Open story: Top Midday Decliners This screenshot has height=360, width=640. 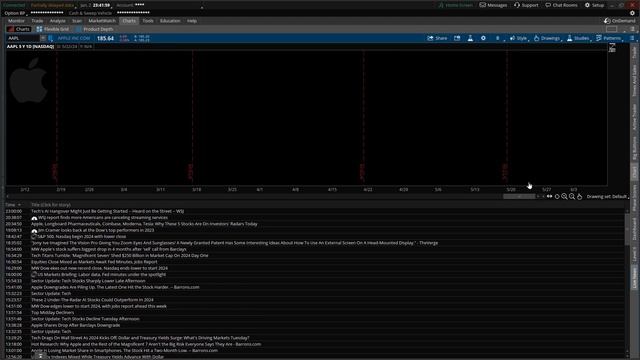pos(53,312)
